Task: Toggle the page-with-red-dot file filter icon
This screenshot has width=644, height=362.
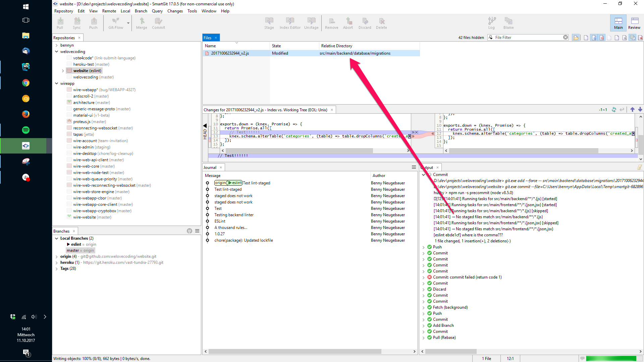Action: pyautogui.click(x=602, y=38)
